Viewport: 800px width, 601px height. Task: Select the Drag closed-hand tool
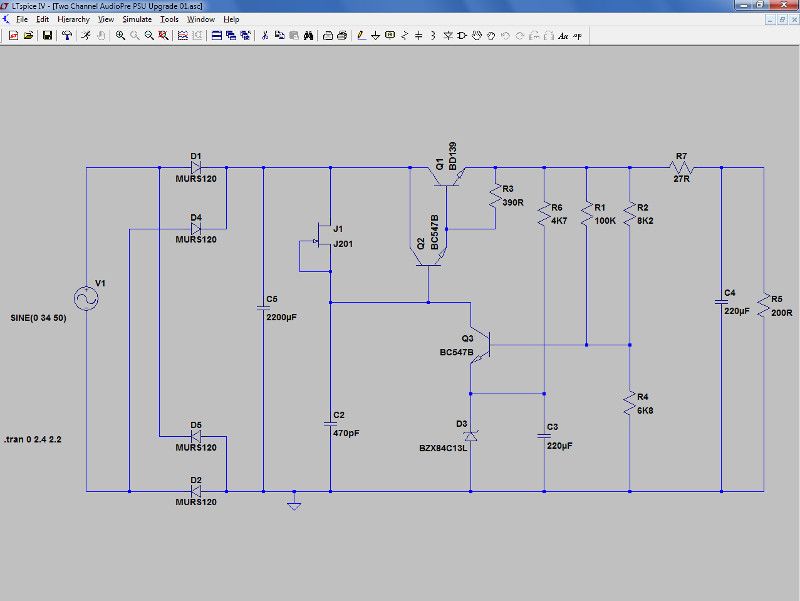tap(491, 36)
